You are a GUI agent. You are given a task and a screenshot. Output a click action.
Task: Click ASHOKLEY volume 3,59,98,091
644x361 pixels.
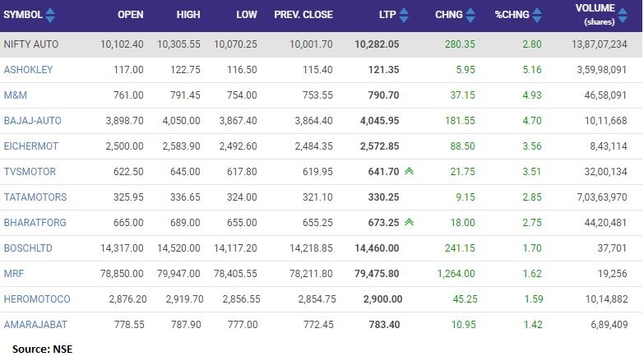point(602,70)
